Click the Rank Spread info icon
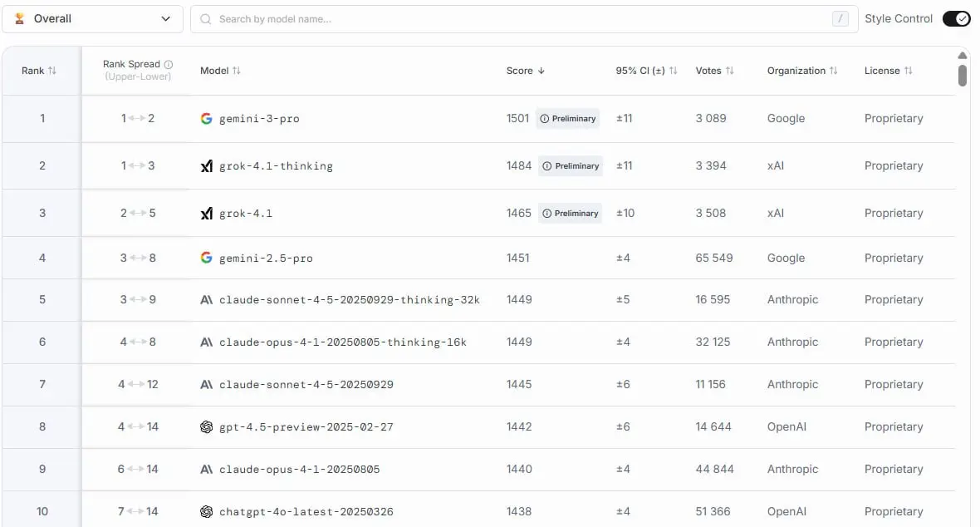The image size is (980, 527). click(x=168, y=64)
